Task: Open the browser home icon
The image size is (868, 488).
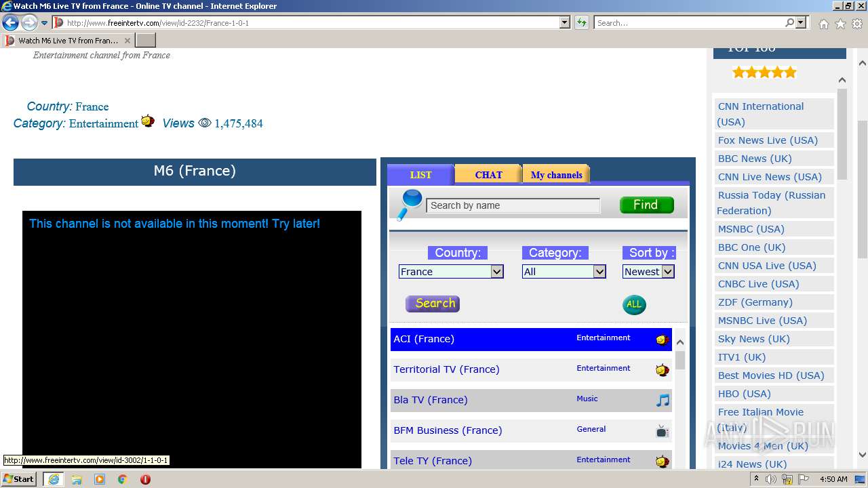Action: click(823, 24)
